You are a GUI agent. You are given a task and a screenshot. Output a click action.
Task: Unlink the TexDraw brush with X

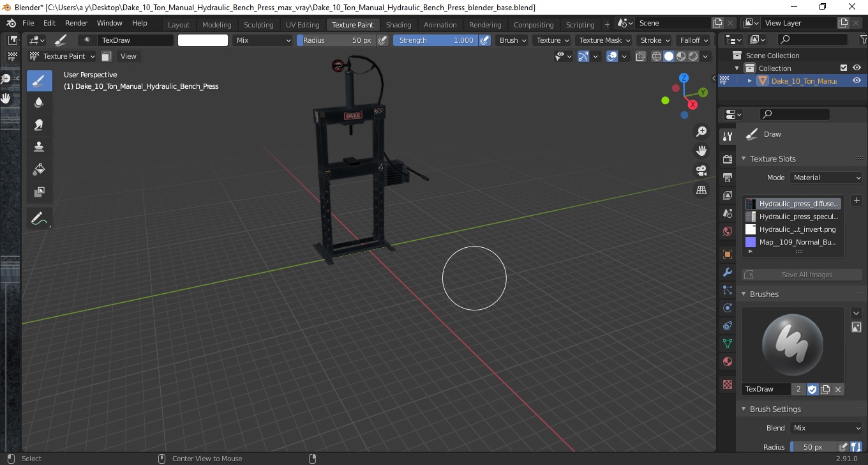click(838, 389)
